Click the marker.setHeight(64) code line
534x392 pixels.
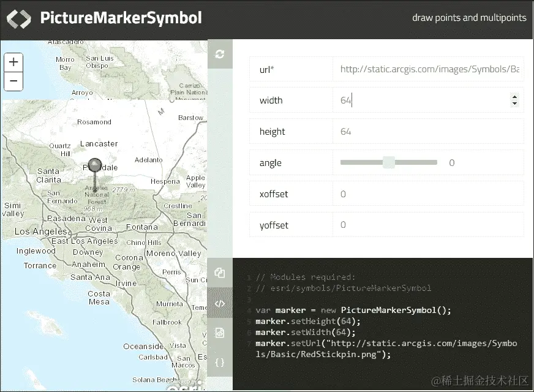coord(308,321)
